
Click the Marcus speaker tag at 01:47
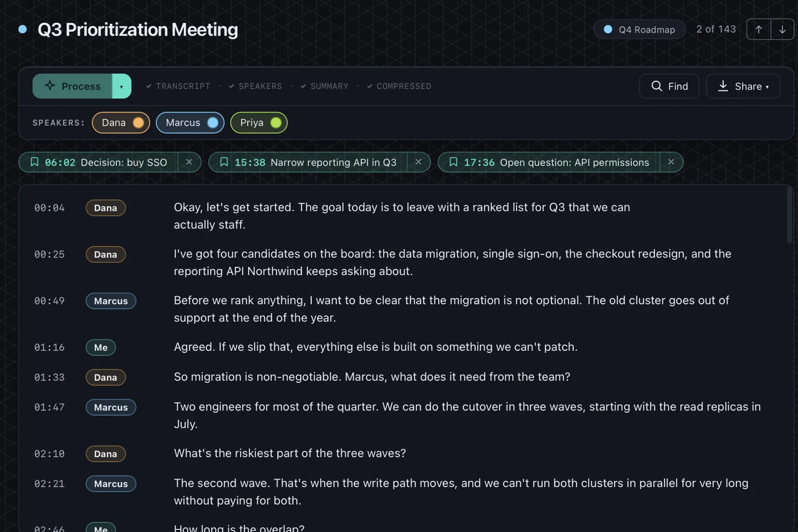(111, 407)
